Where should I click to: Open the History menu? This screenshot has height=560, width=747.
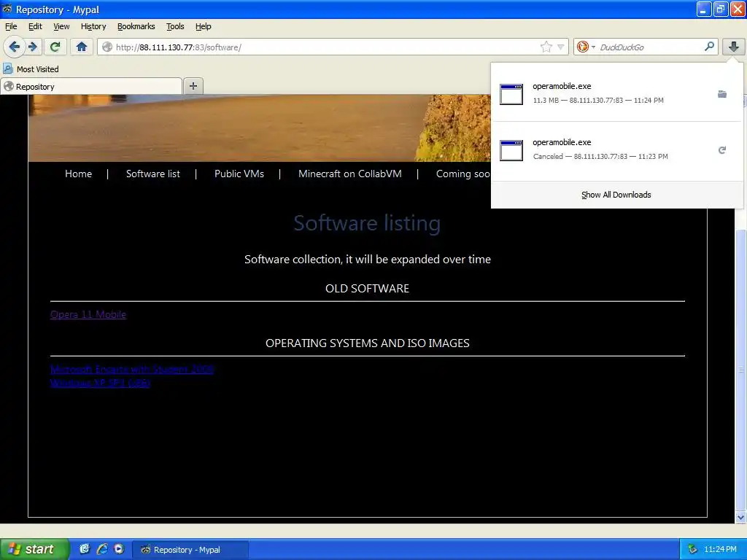point(93,26)
